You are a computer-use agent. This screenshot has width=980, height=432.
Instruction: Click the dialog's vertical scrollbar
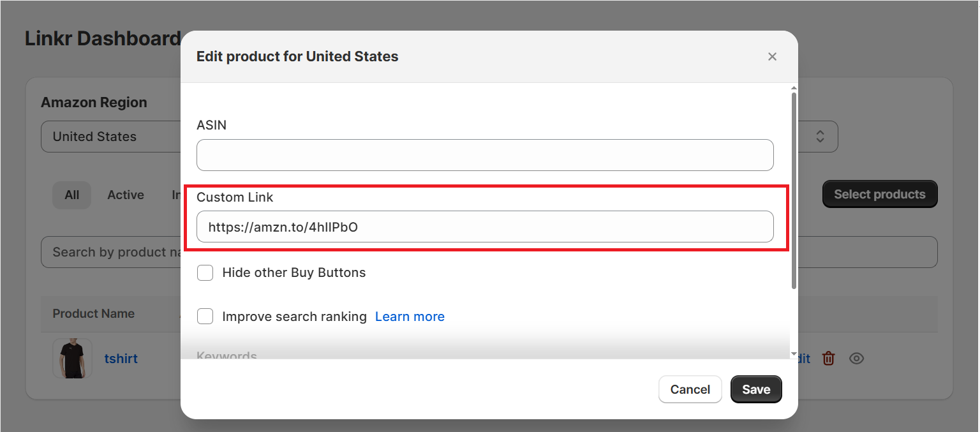794,190
